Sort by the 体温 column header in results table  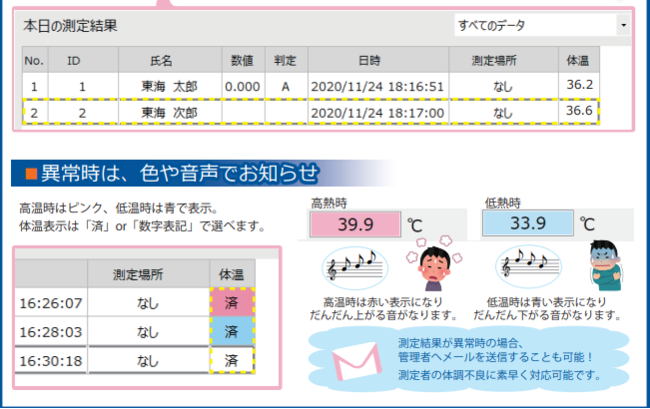pos(578,61)
